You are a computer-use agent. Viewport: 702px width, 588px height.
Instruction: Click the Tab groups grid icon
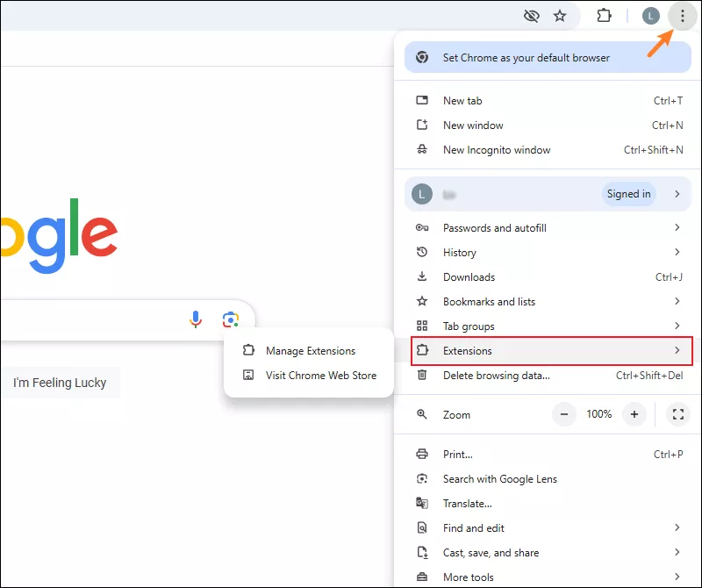pyautogui.click(x=422, y=326)
